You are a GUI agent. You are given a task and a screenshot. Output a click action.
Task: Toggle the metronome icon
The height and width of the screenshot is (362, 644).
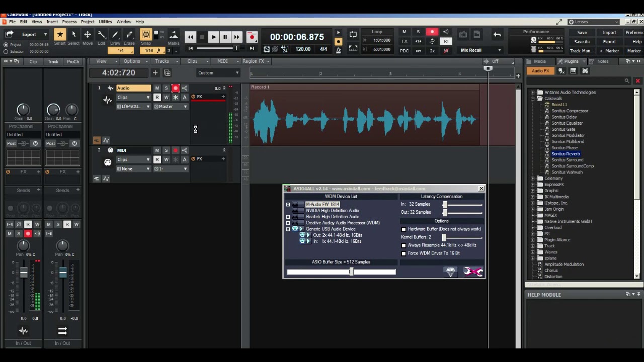point(338,49)
